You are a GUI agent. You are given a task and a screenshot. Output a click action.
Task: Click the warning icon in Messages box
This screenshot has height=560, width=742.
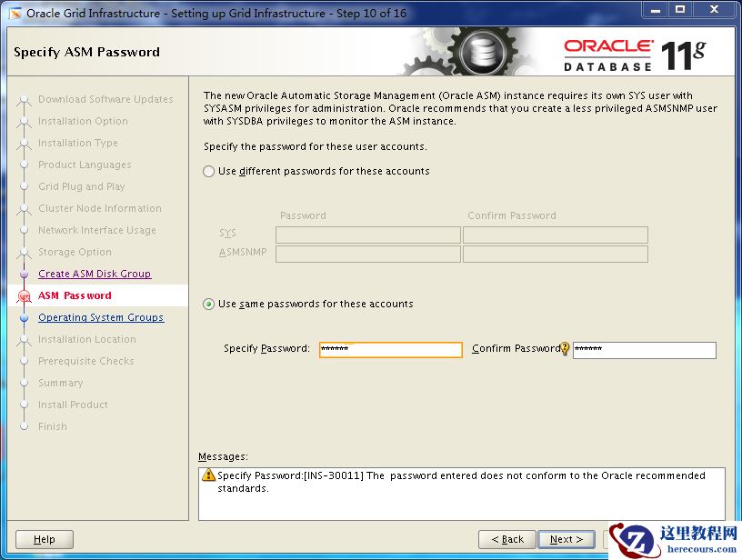click(208, 475)
